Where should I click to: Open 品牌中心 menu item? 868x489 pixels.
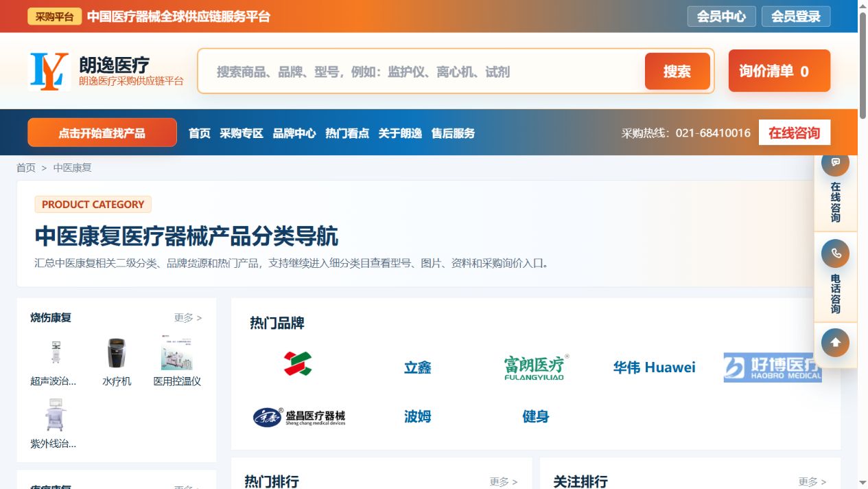294,133
